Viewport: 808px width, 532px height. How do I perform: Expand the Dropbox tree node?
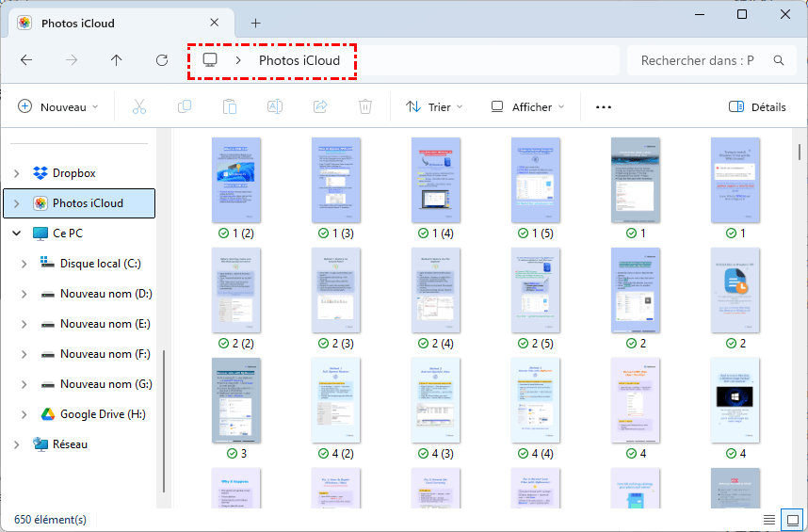(x=17, y=173)
